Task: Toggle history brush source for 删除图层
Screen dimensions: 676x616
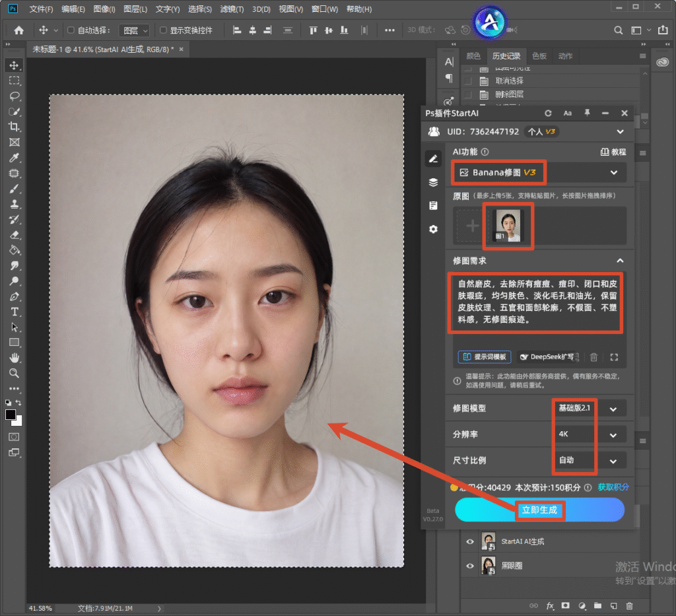Action: [468, 94]
